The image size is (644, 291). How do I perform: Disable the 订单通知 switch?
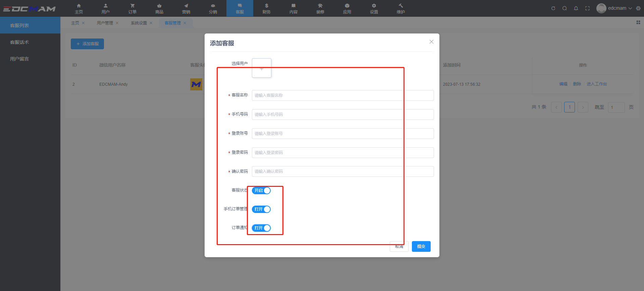tap(261, 228)
